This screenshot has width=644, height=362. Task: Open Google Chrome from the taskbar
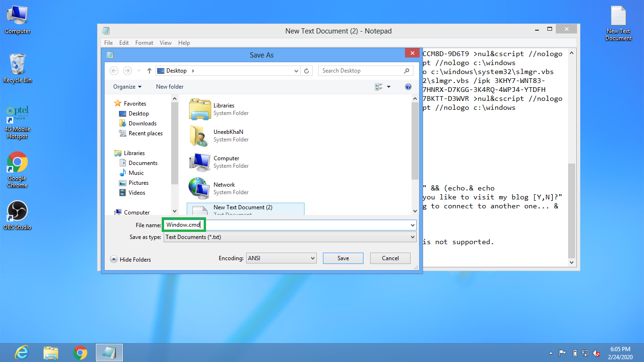(80, 352)
